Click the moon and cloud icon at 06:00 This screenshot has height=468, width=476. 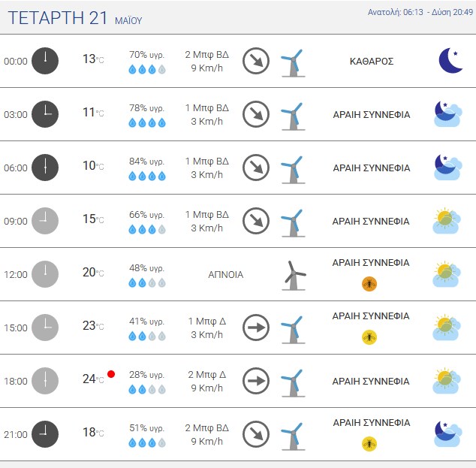point(448,168)
